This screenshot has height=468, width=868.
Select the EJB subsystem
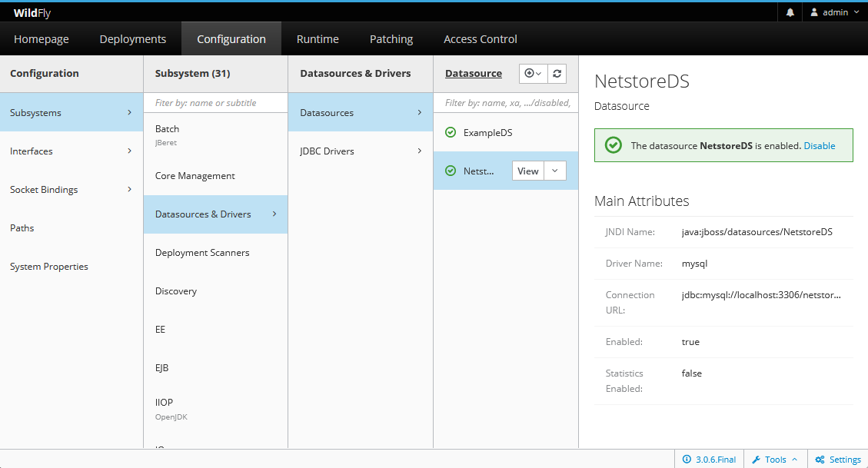(215, 368)
